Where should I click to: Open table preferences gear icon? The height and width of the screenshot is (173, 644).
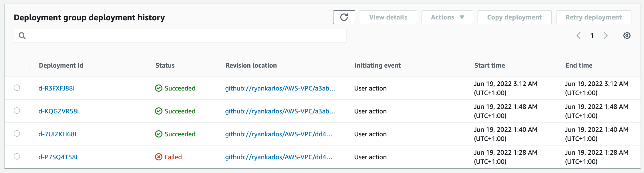tap(627, 36)
